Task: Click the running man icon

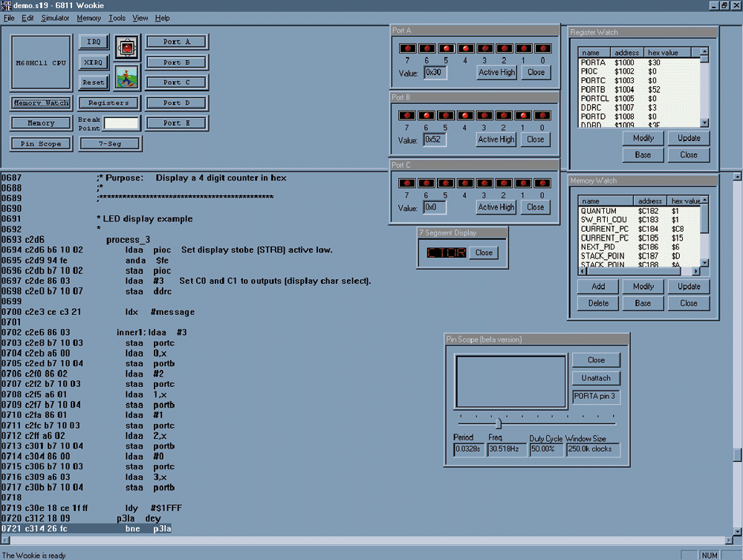Action: point(127,76)
